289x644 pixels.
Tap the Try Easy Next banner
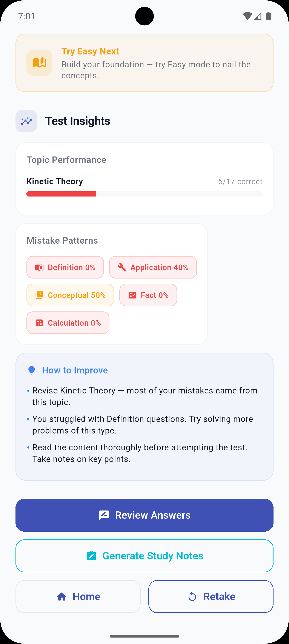[x=144, y=62]
